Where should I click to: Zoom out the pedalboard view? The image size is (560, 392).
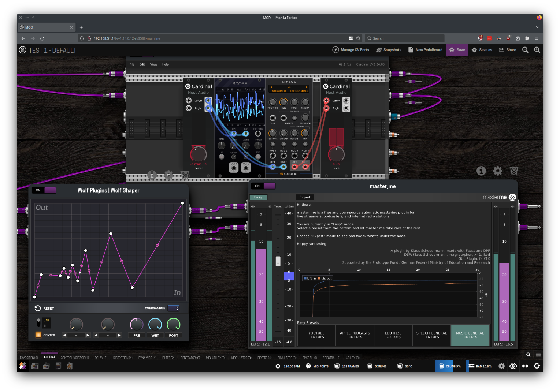(525, 50)
